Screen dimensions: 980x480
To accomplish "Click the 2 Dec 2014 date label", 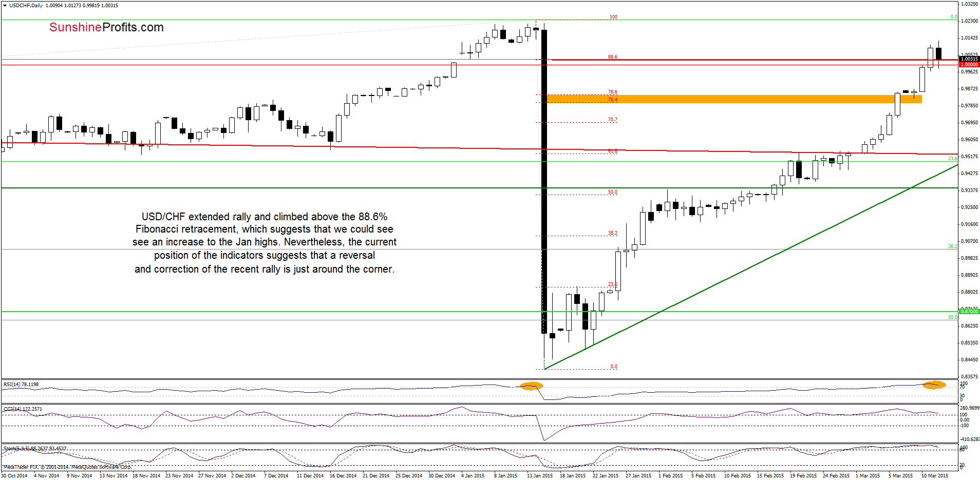I will (x=243, y=476).
